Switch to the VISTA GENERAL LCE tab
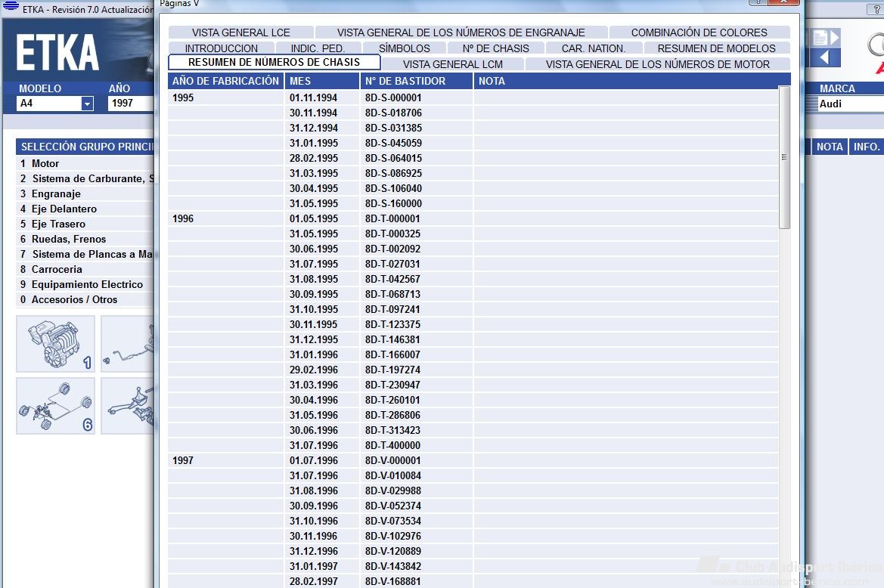This screenshot has height=588, width=884. [240, 32]
